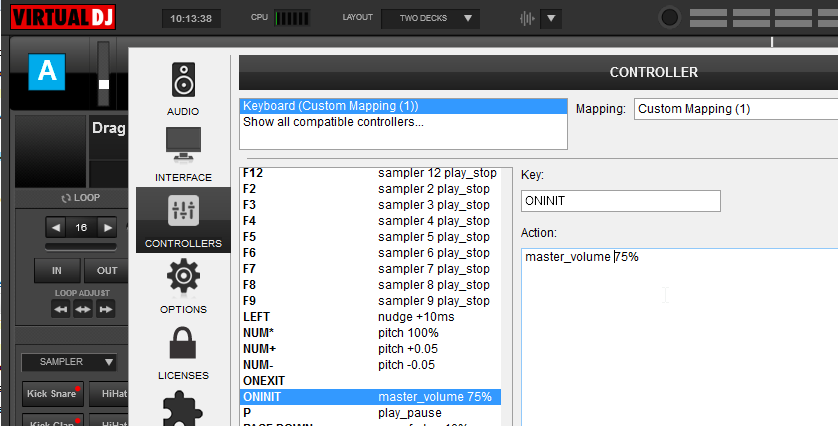Open the Interface settings section
Viewport: 838px width, 426px height.
pyautogui.click(x=183, y=154)
